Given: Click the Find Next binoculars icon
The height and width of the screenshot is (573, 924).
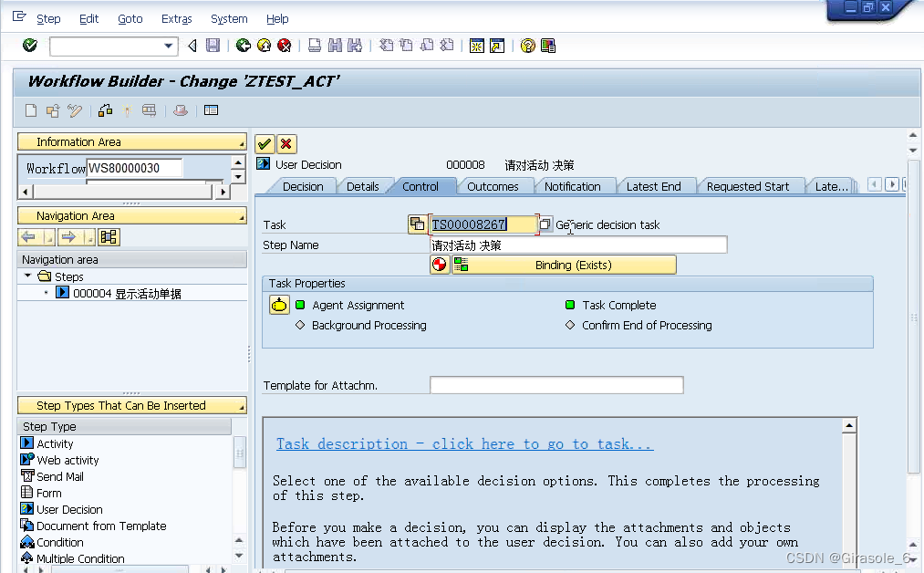Looking at the screenshot, I should point(355,46).
